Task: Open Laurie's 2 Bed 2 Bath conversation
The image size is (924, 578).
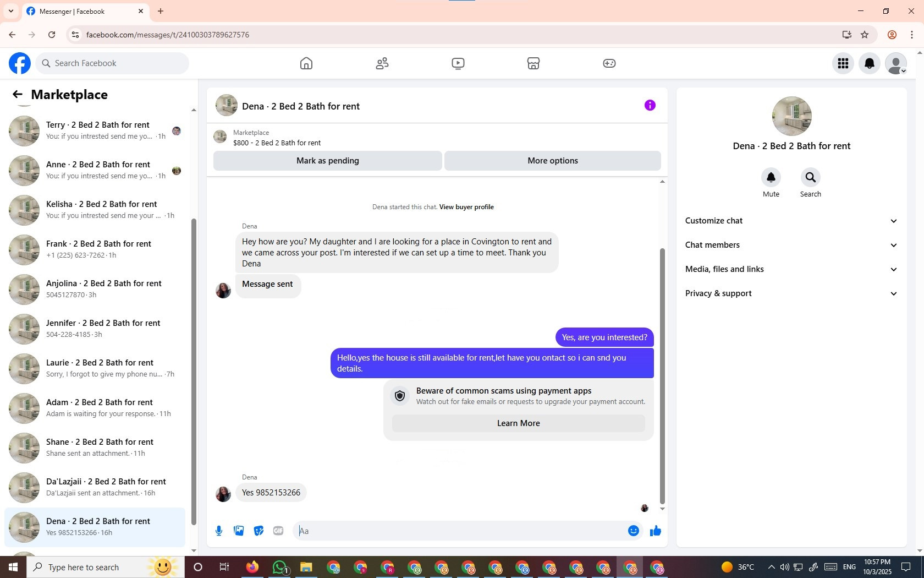Action: point(95,369)
